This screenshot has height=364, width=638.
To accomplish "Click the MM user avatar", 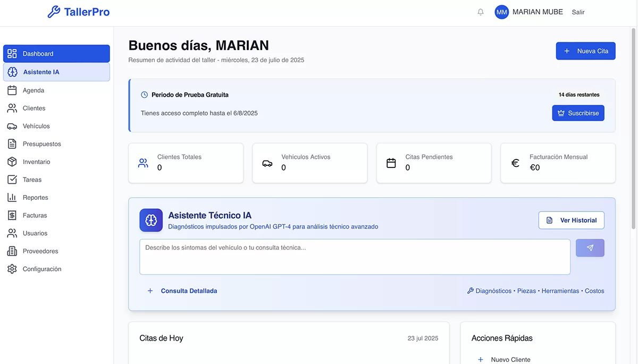I will 502,12.
